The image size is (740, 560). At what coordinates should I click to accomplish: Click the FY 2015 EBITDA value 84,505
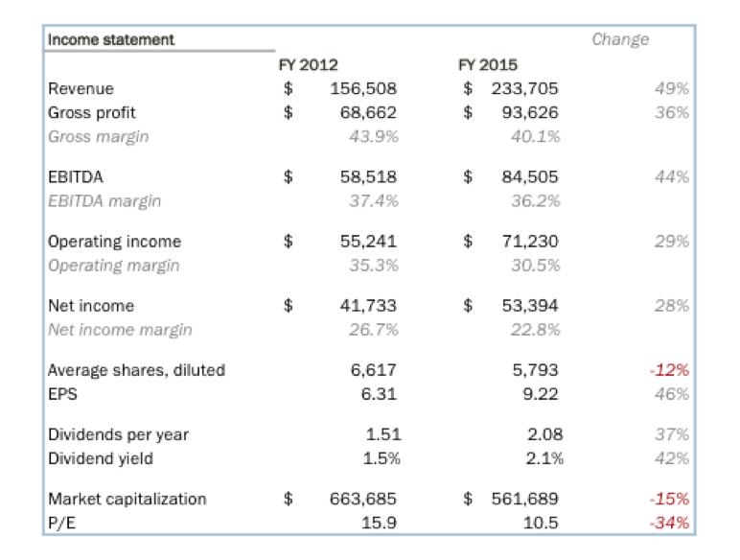529,177
